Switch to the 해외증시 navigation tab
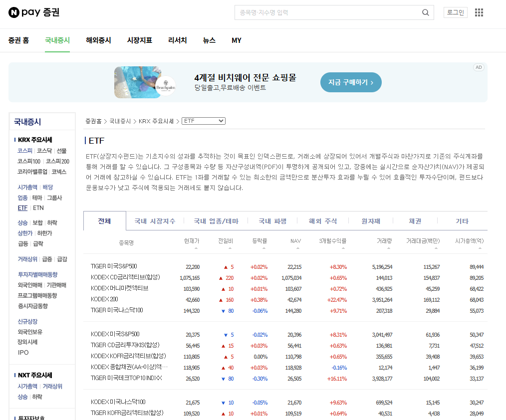506x420 pixels. (98, 40)
